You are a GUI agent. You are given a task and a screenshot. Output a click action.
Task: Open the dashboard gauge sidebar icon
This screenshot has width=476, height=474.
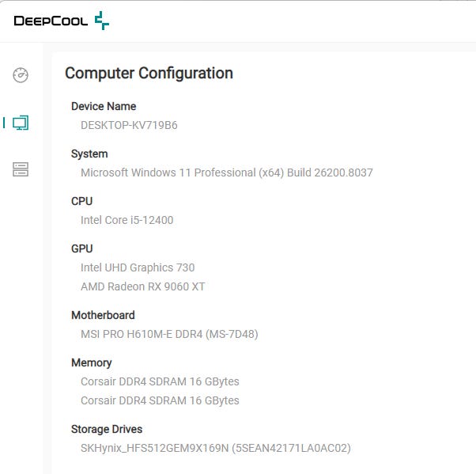tap(21, 75)
